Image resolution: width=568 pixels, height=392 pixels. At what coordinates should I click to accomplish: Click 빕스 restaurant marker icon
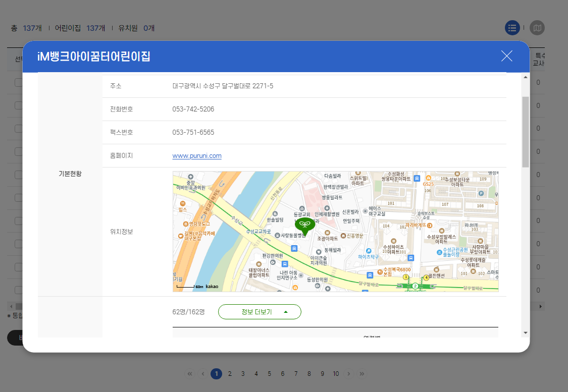tap(183, 203)
